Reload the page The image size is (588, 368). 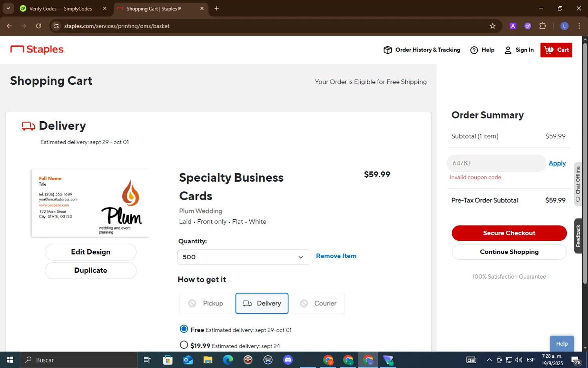[x=38, y=26]
